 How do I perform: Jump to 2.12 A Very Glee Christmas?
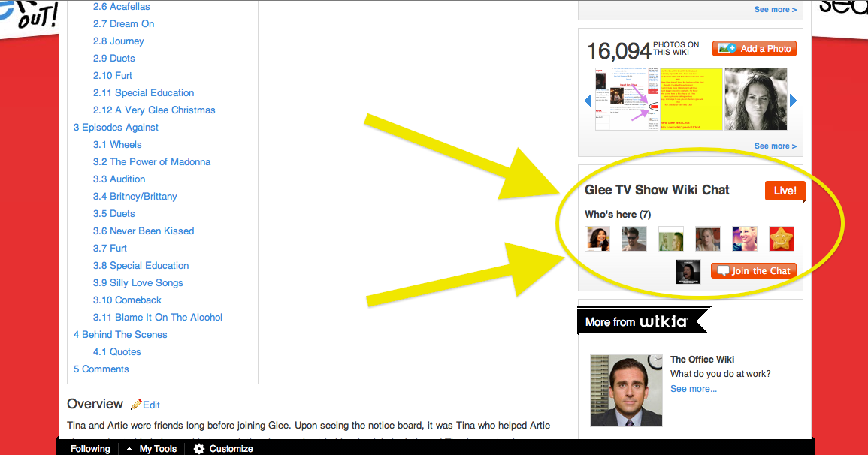154,110
